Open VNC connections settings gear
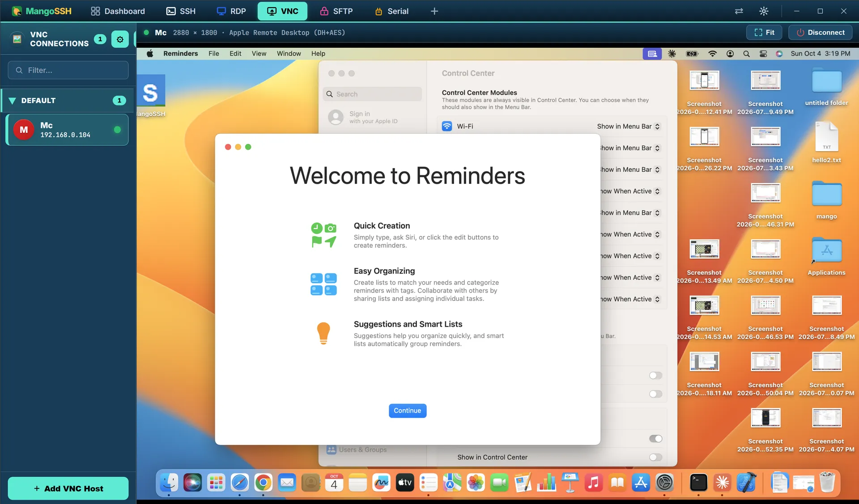Screen dimensions: 859x504 pos(120,39)
